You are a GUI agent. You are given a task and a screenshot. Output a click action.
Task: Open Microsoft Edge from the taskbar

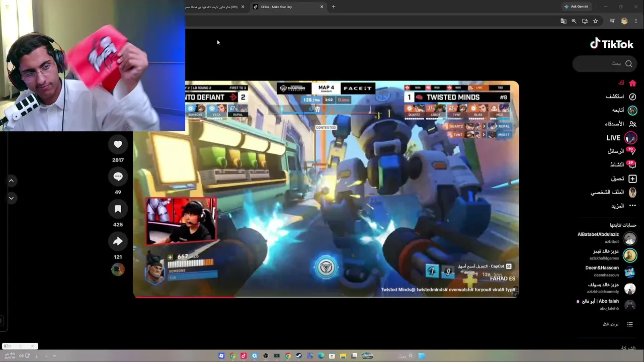click(321, 356)
